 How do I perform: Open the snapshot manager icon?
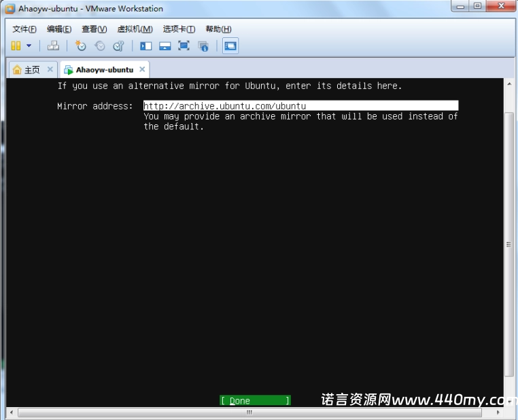coord(118,46)
